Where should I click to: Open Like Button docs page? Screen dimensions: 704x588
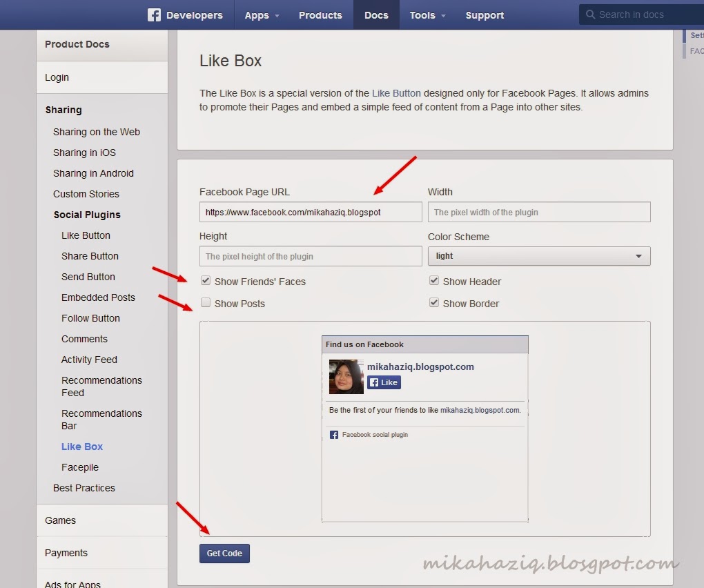[86, 235]
